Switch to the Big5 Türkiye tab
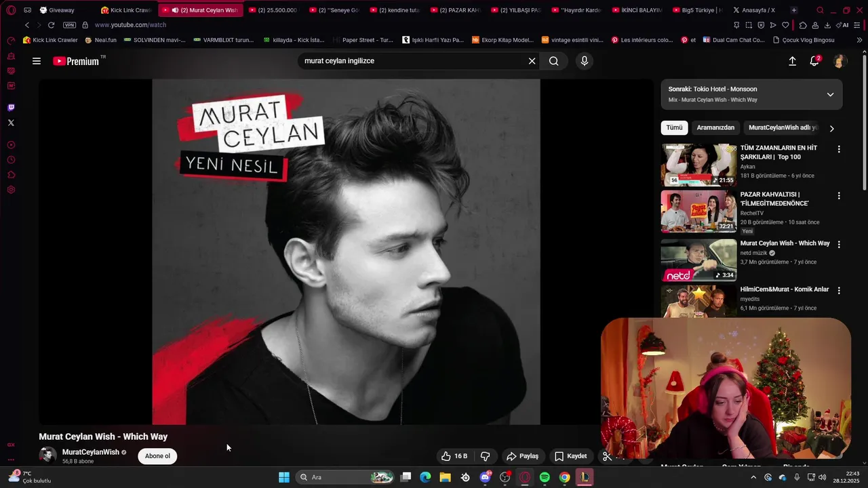868x488 pixels. (698, 10)
